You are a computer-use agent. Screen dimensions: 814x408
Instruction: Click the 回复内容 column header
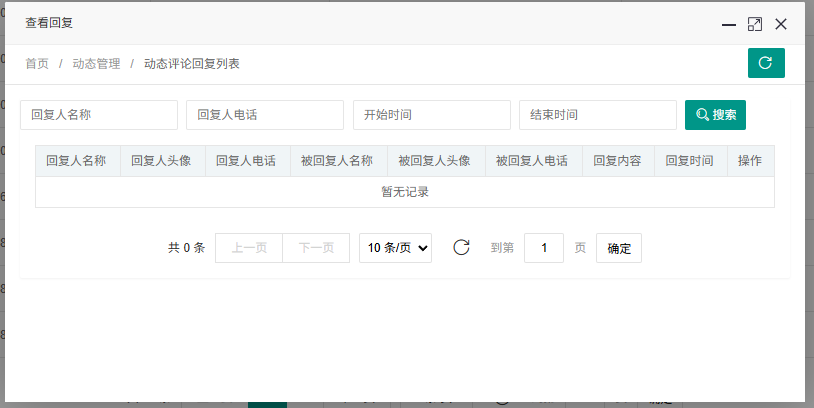(618, 161)
